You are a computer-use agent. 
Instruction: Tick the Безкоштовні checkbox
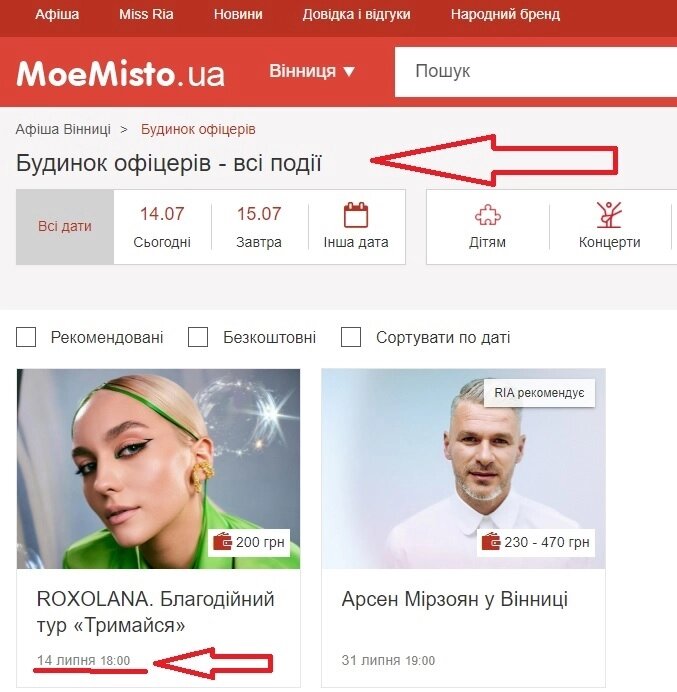pos(198,337)
